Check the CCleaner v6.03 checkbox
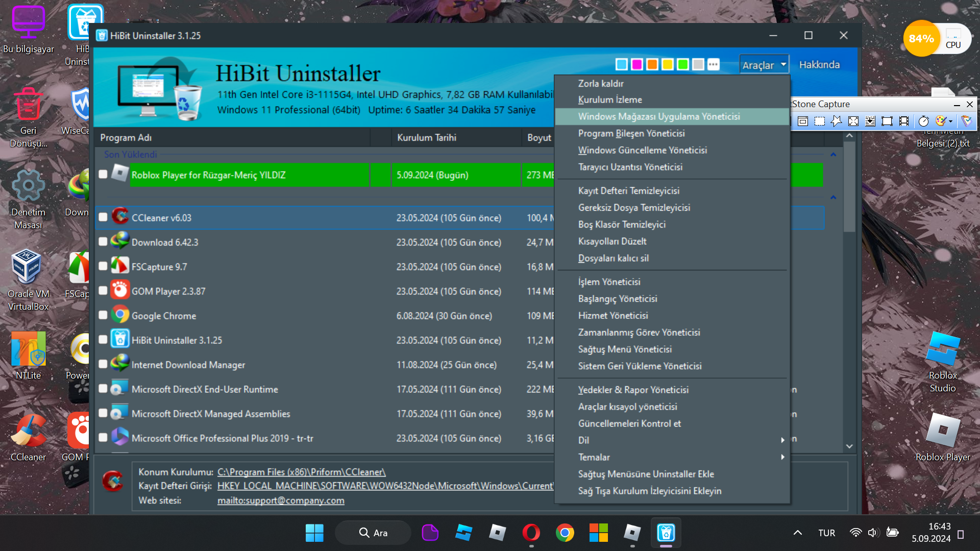Image resolution: width=980 pixels, height=551 pixels. (x=103, y=217)
